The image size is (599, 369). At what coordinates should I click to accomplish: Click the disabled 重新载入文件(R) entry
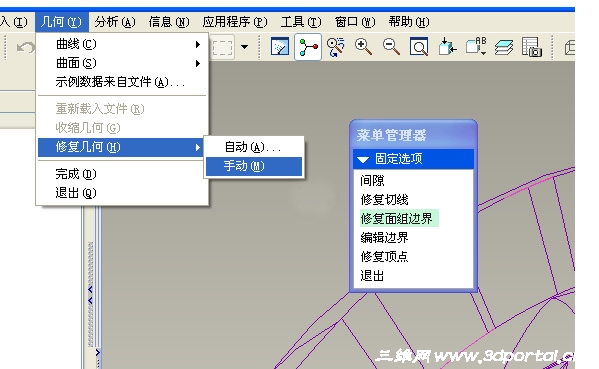[x=122, y=109]
